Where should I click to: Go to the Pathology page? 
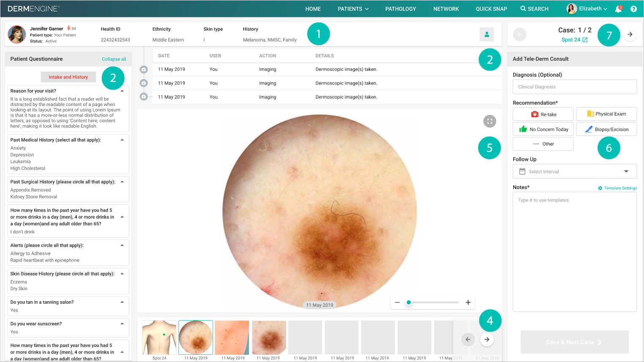coord(400,8)
